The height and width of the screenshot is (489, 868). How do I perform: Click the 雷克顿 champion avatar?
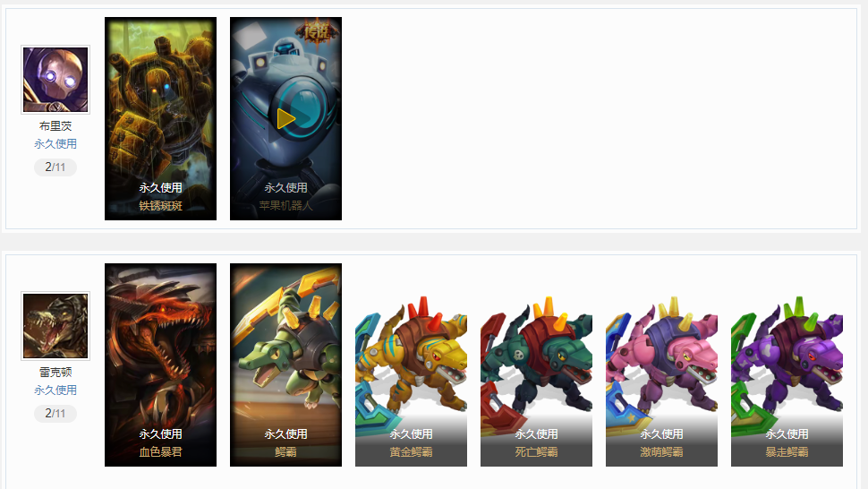click(x=55, y=326)
